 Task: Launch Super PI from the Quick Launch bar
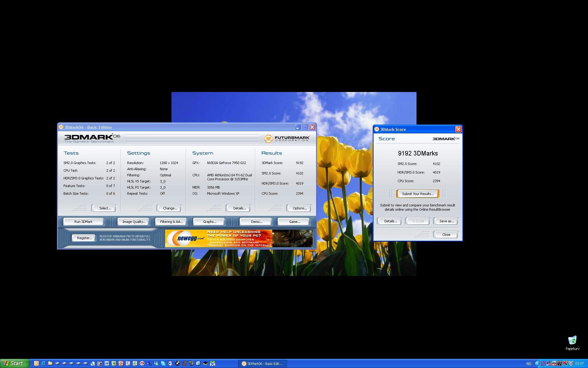coord(213,363)
